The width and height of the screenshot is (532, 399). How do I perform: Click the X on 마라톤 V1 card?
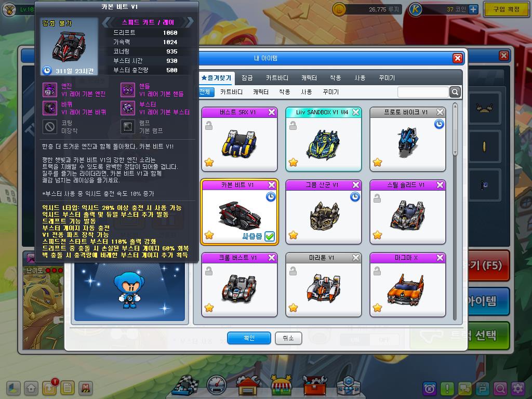[356, 258]
